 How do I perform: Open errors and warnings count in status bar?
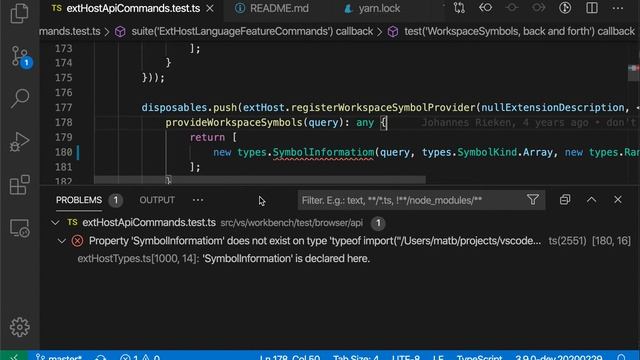coord(140,357)
